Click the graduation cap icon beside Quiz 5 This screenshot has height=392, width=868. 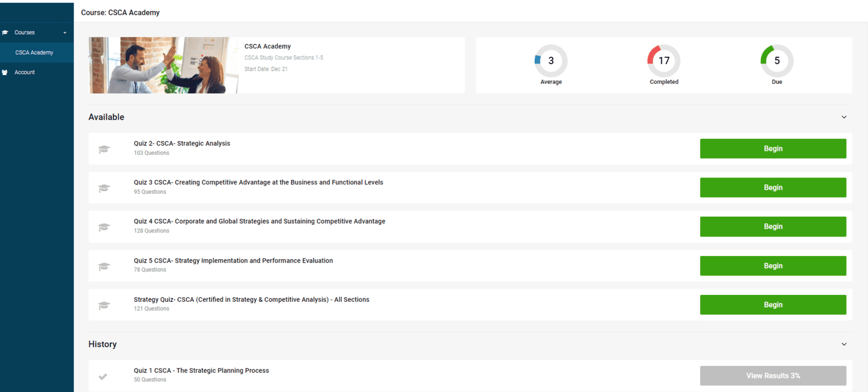[x=104, y=267]
